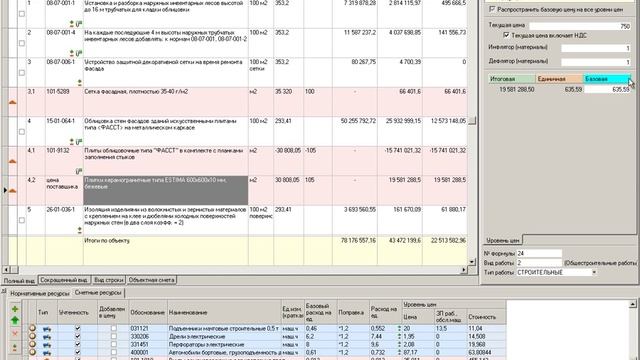Image resolution: width=640 pixels, height=360 pixels.
Task: Click the coefficient icon in row 101-9132
Action: pos(79,171)
